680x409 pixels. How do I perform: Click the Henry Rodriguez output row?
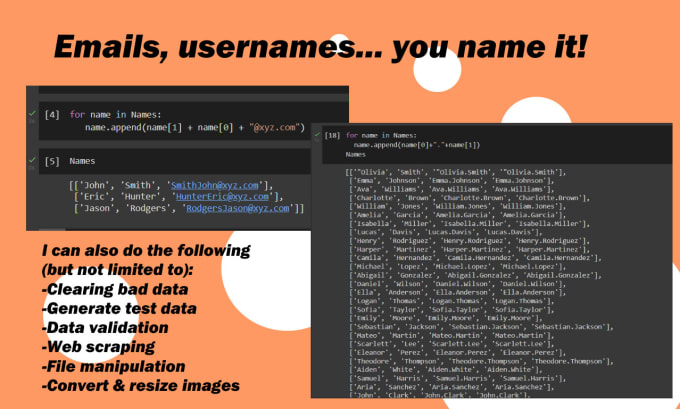pyautogui.click(x=470, y=241)
